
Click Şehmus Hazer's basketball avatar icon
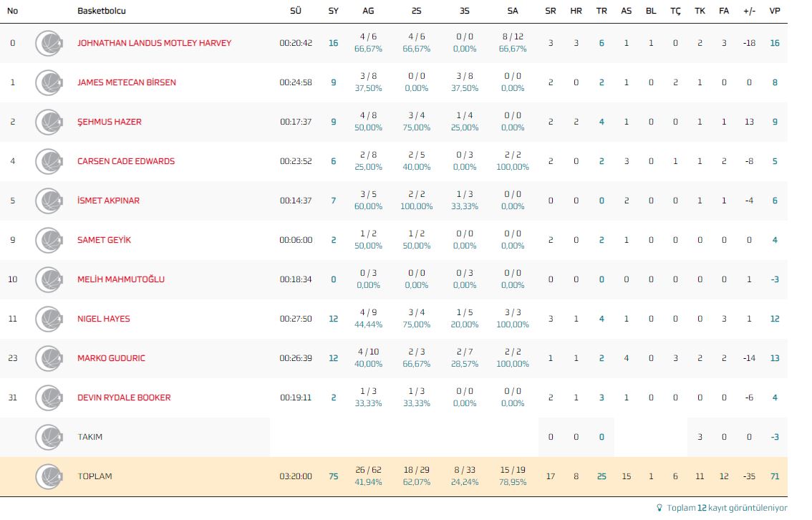point(49,122)
